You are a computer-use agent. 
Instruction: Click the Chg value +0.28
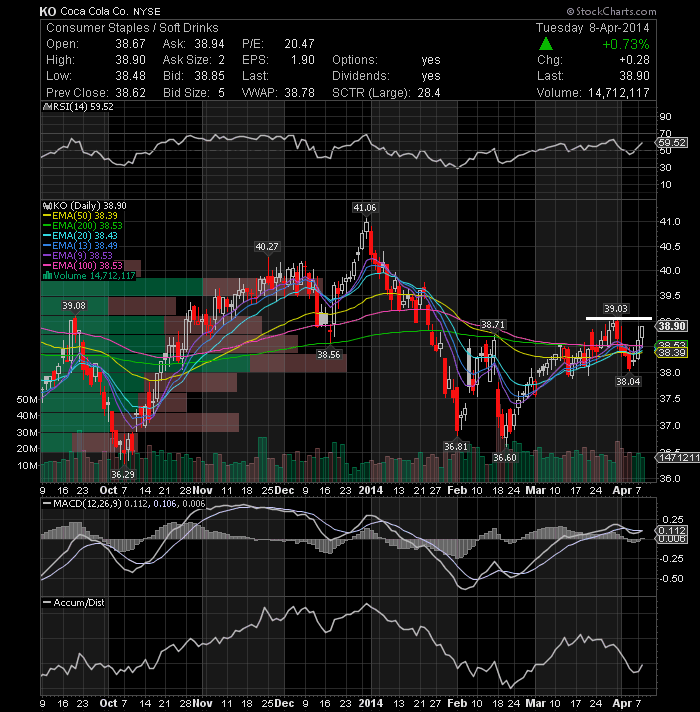(634, 60)
